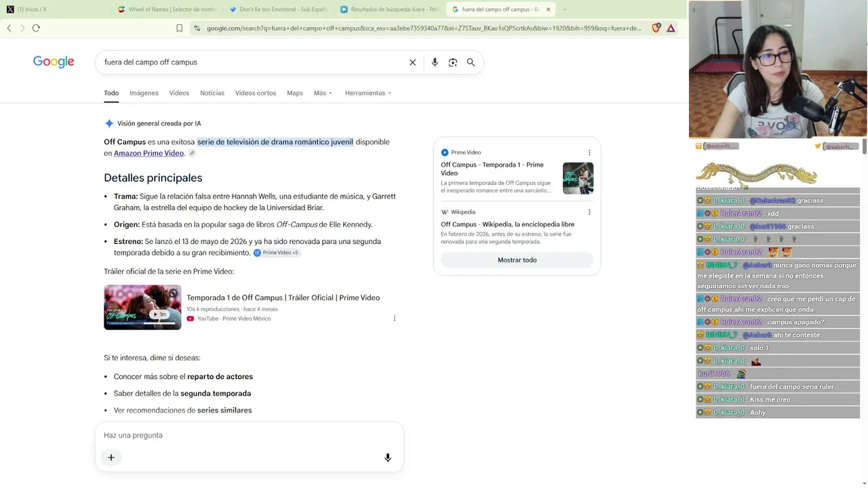
Task: Show 'Vídeos cortos' results
Action: [256, 93]
